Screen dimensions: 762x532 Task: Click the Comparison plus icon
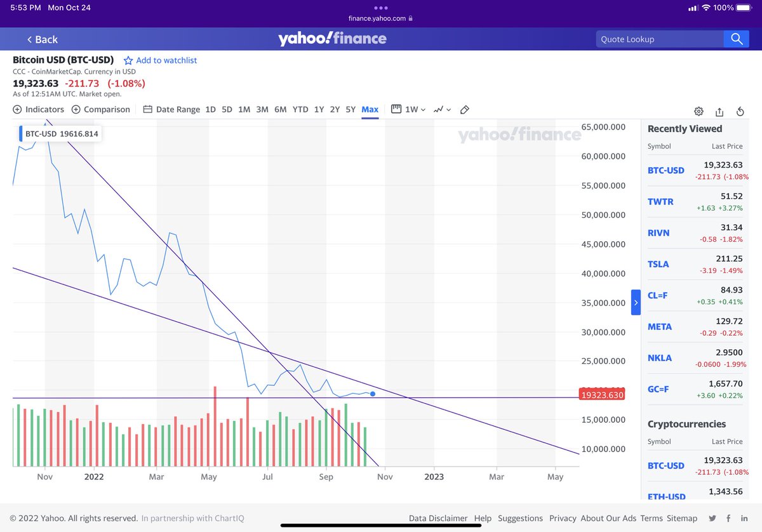click(76, 109)
